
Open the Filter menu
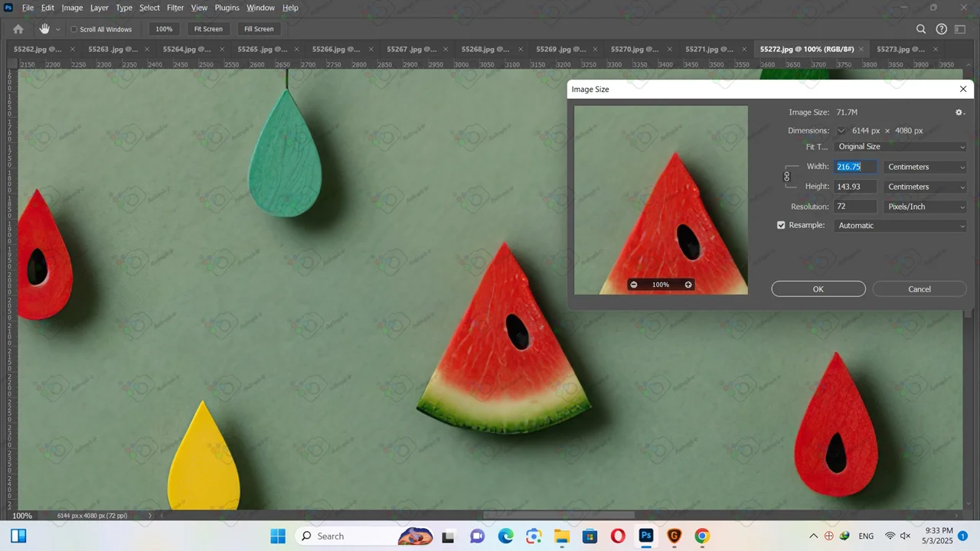(x=175, y=8)
